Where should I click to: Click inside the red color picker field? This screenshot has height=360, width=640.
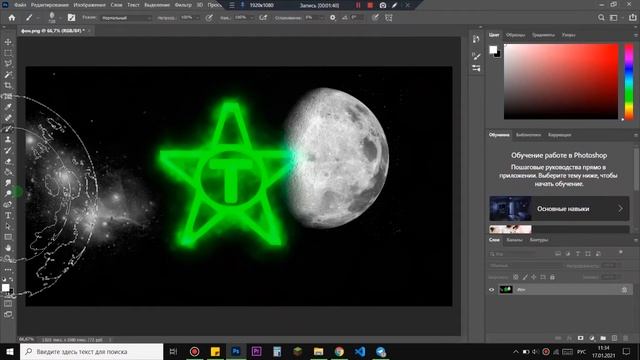[561, 81]
